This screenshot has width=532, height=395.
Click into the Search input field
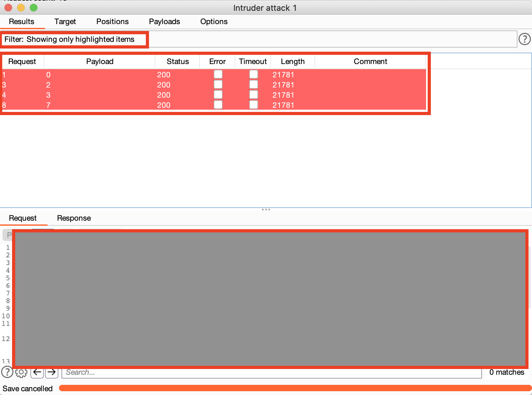[x=272, y=372]
